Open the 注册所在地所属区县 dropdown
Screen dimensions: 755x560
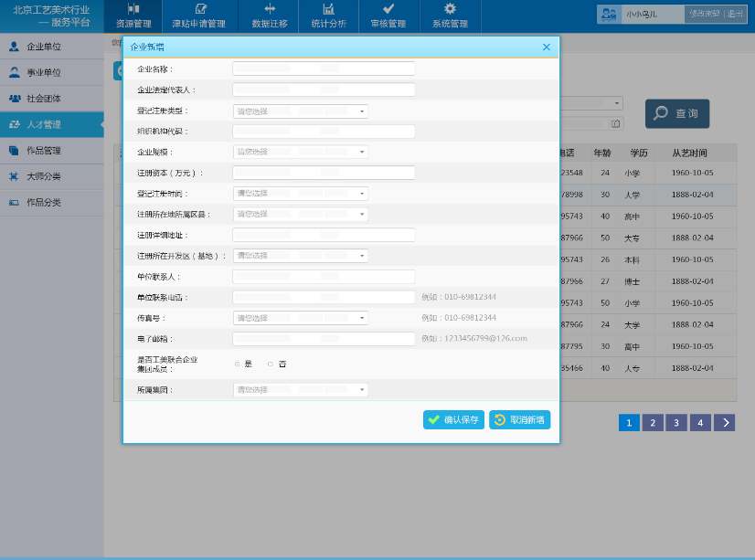pos(300,215)
